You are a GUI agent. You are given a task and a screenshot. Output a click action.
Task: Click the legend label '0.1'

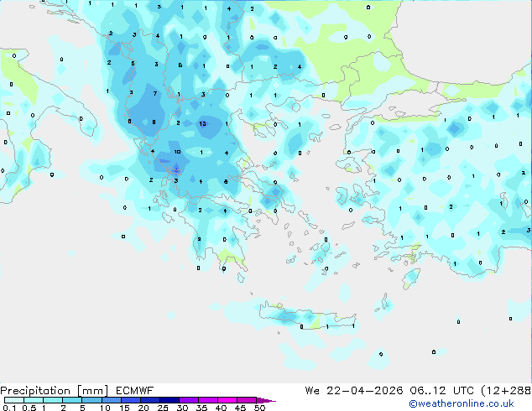click(x=9, y=408)
